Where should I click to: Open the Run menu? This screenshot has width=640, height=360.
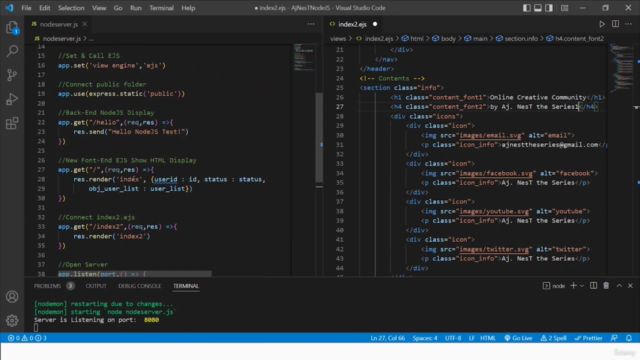click(x=136, y=8)
